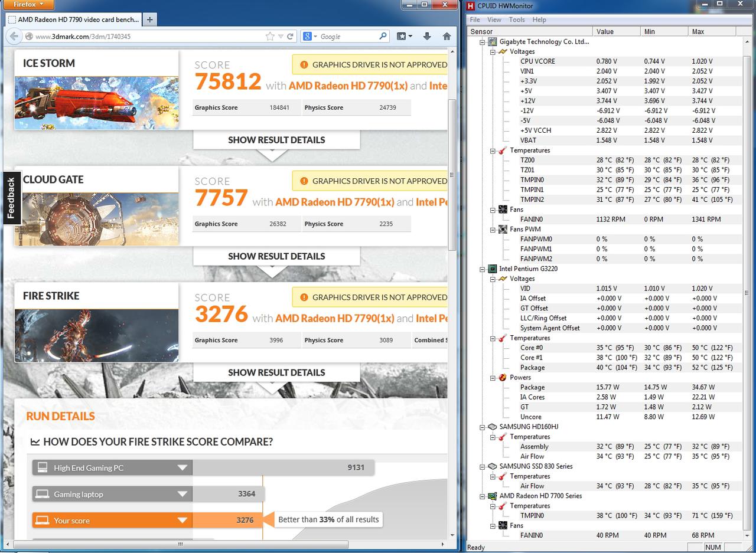Click the bookmark star in URL bar
This screenshot has width=756, height=553.
pyautogui.click(x=270, y=37)
